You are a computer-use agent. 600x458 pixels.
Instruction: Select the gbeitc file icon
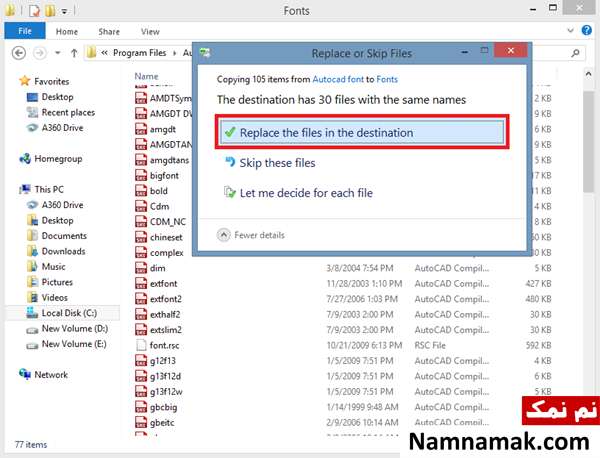pyautogui.click(x=141, y=422)
